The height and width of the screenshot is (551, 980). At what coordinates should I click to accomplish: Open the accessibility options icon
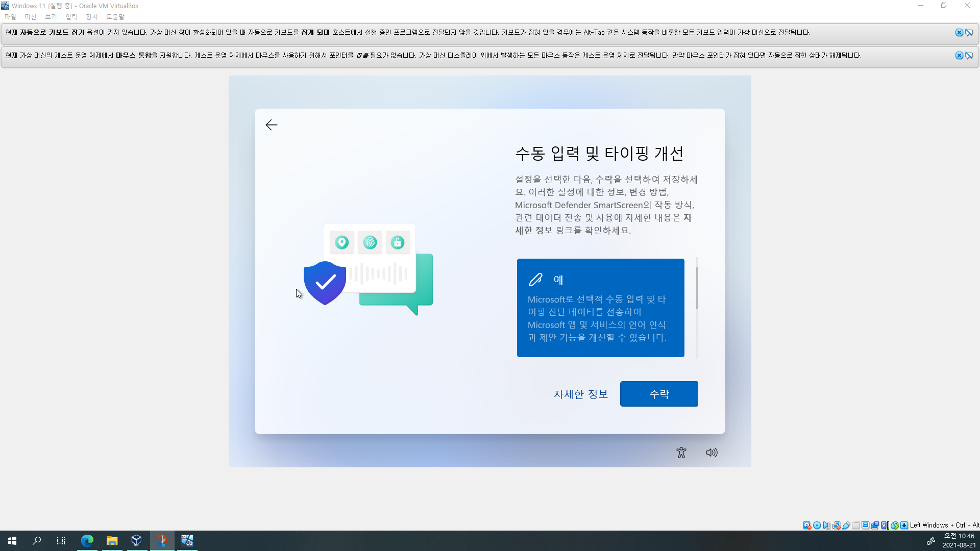(x=681, y=453)
